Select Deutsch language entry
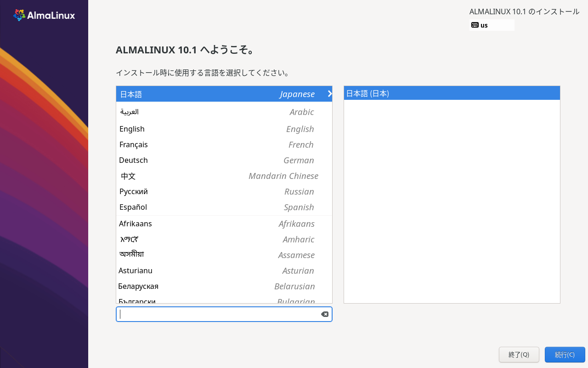Screen dimensions: 588x368 tap(224, 160)
